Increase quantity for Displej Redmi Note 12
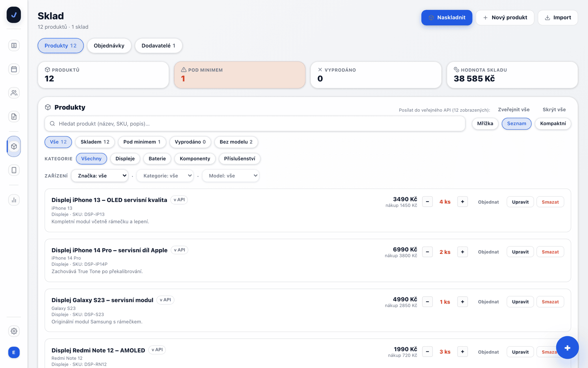Image resolution: width=588 pixels, height=368 pixels. (x=463, y=352)
